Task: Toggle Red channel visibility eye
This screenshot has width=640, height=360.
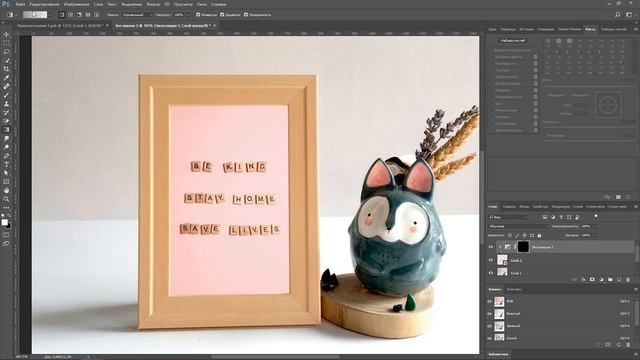Action: click(x=490, y=313)
